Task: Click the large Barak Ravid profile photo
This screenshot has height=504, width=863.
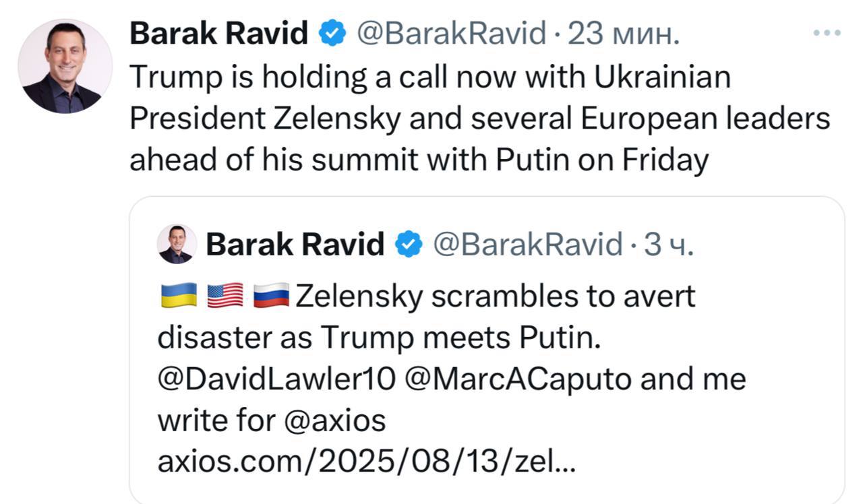Action: 65,66
